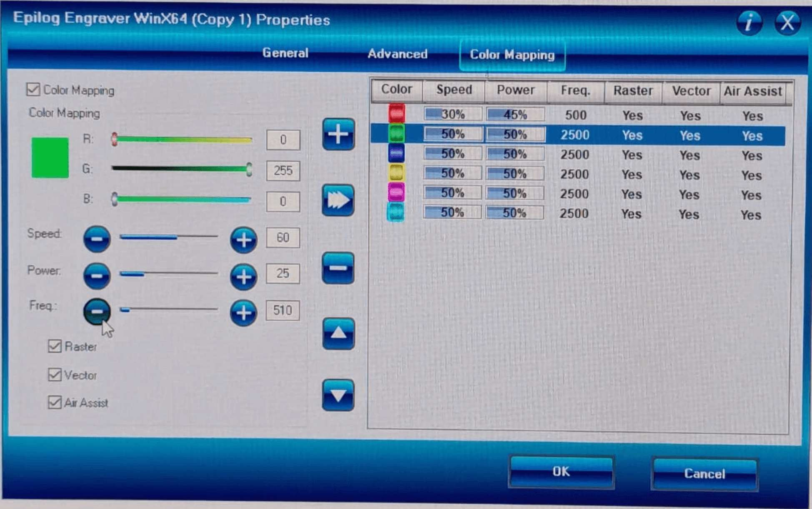Click the 30% speed cell in red row
Viewport: 812px width, 509px height.
pyautogui.click(x=453, y=114)
